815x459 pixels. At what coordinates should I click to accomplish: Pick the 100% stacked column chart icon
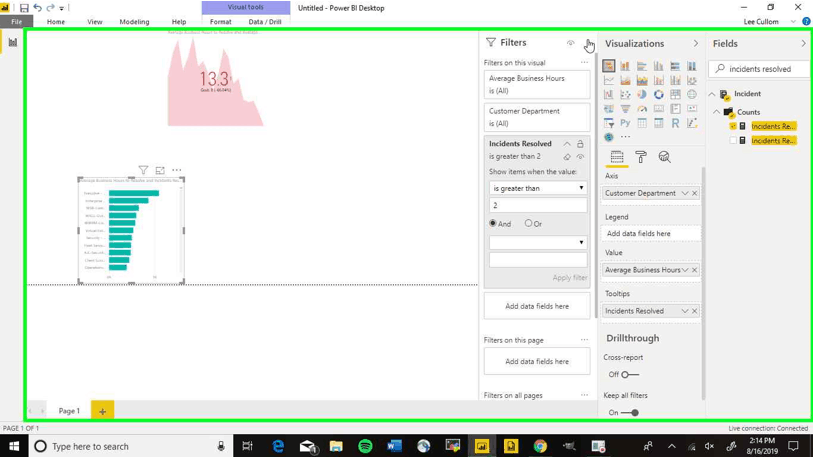point(692,66)
